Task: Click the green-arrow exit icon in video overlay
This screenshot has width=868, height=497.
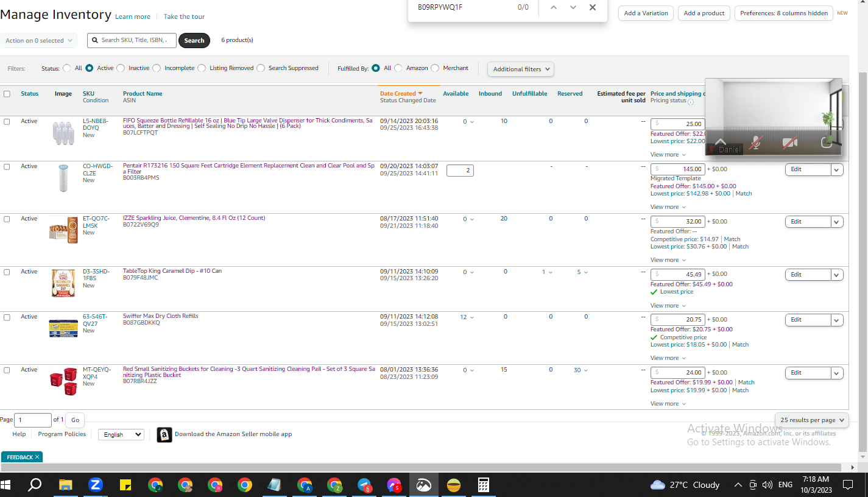Action: tap(827, 142)
